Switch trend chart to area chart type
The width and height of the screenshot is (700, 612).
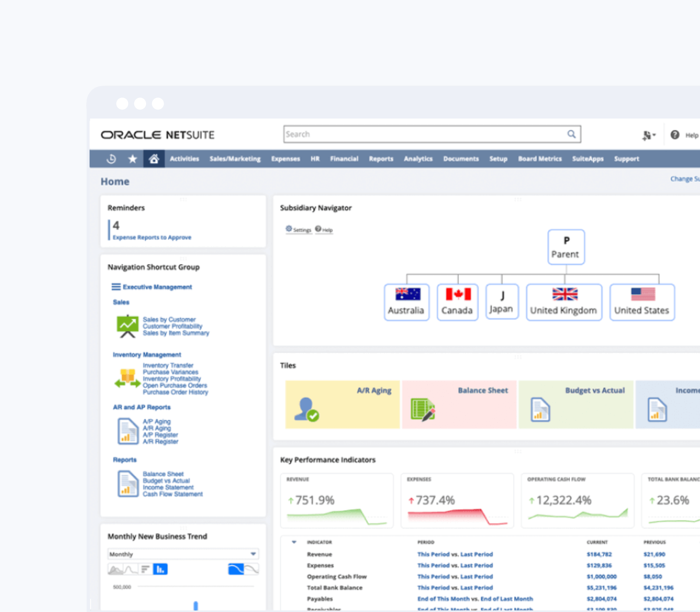tap(115, 569)
